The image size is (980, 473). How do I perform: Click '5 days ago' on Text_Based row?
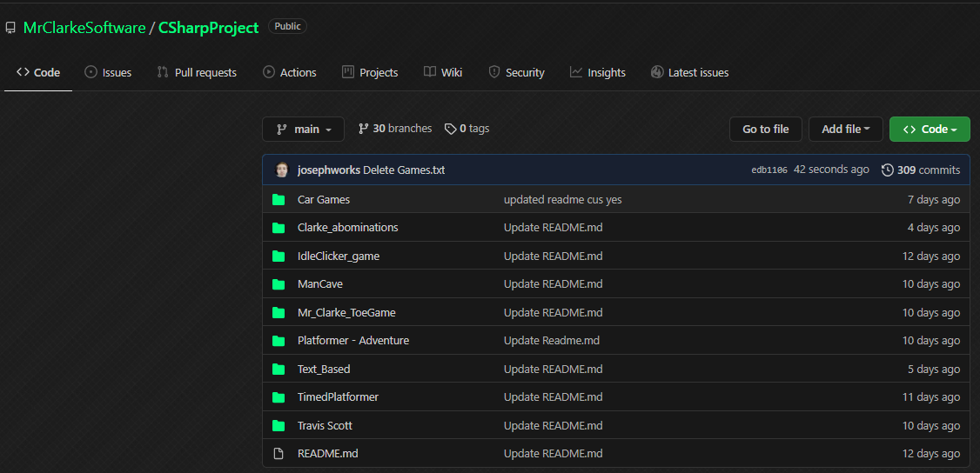click(x=934, y=370)
